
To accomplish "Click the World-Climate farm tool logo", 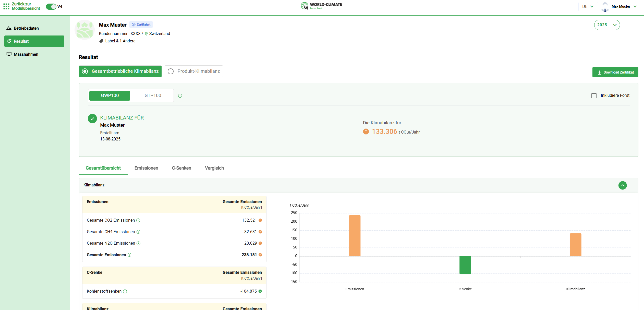I will [321, 6].
